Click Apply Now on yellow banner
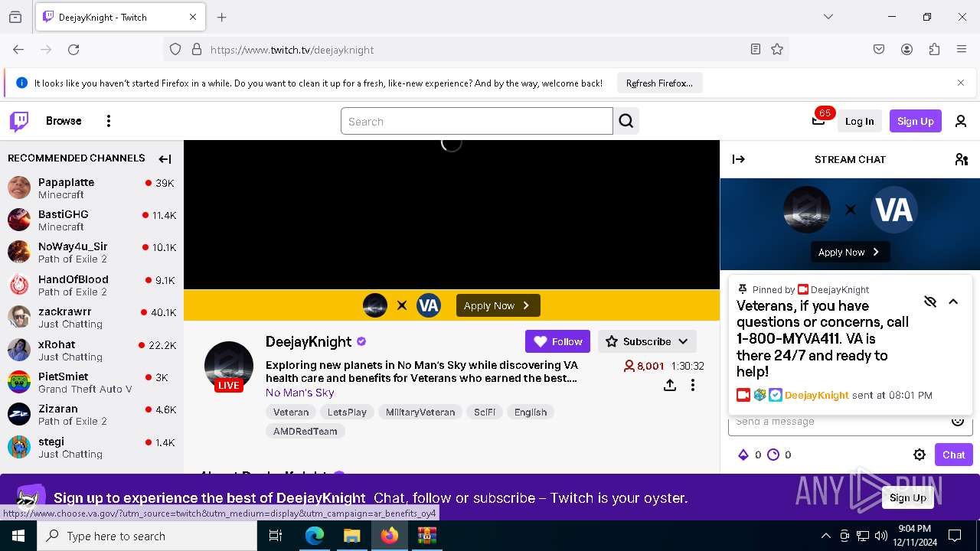The width and height of the screenshot is (980, 551). tap(498, 305)
